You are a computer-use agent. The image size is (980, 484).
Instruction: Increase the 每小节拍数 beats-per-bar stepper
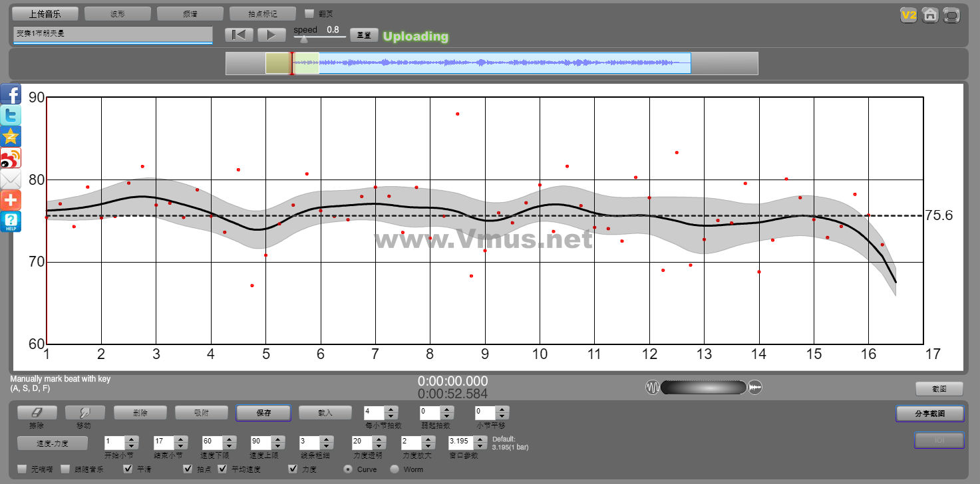391,410
